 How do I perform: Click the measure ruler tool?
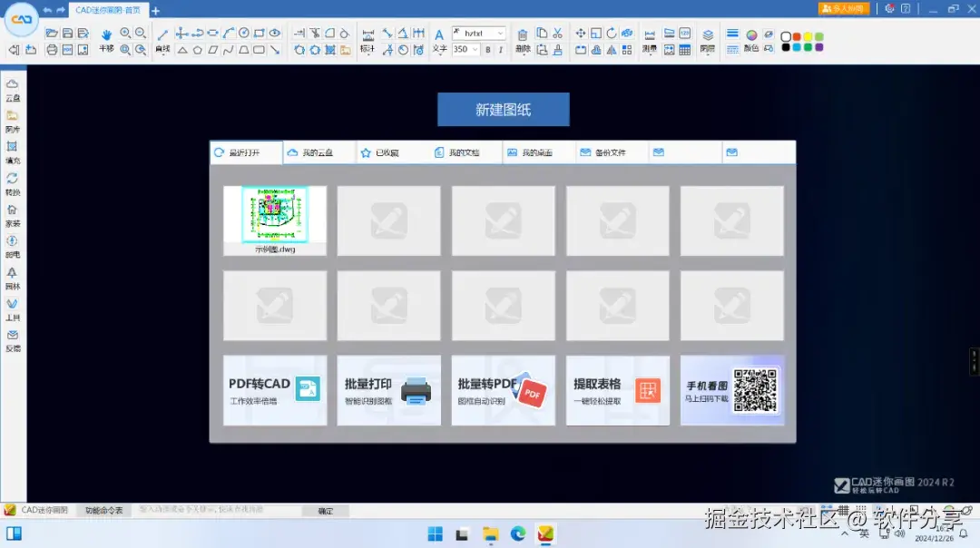(x=650, y=39)
